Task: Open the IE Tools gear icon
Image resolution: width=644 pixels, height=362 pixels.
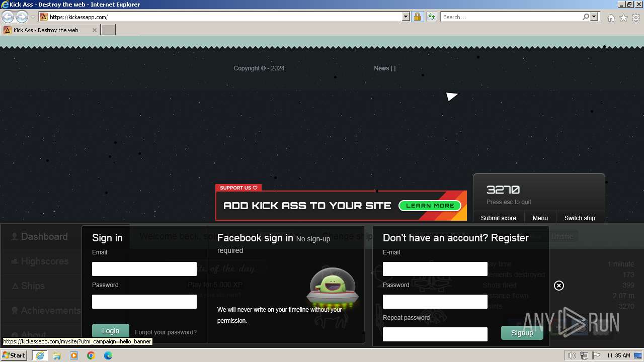Action: pyautogui.click(x=636, y=18)
